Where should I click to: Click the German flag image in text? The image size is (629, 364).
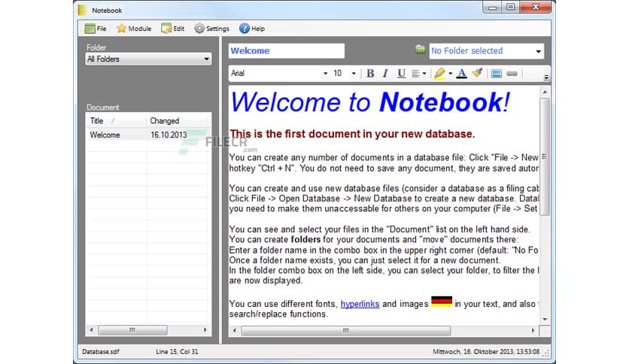[442, 302]
